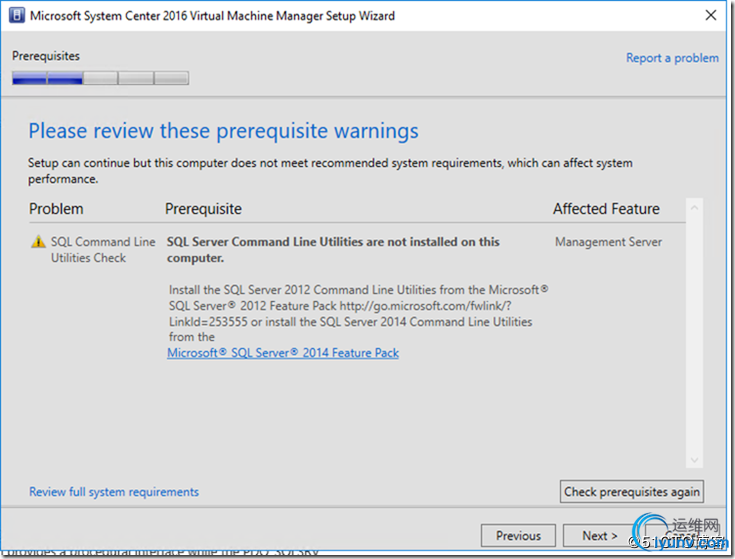Close the Setup Wizard window
735x559 pixels.
(x=711, y=15)
